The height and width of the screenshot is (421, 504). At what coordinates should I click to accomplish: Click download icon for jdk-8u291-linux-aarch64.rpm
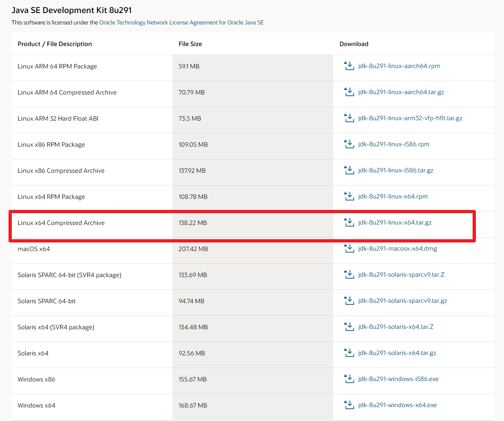point(349,66)
